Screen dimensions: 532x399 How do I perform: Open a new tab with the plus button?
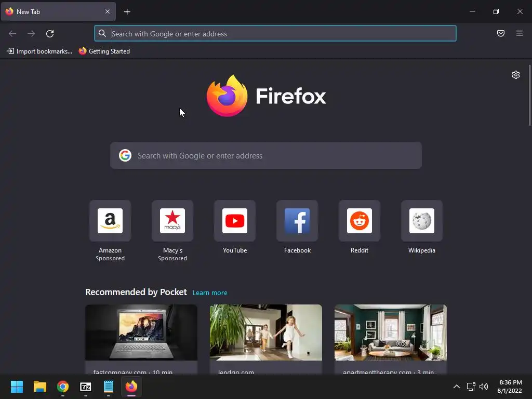pyautogui.click(x=127, y=12)
